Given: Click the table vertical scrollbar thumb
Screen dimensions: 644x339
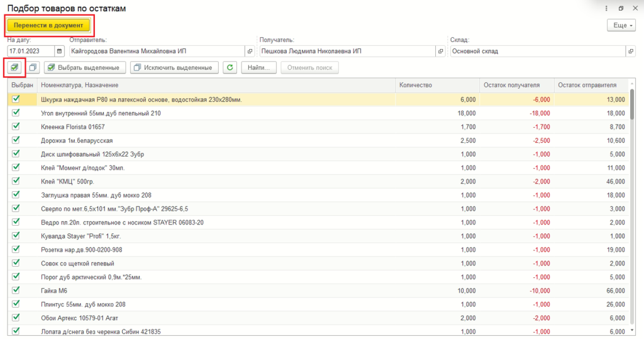Looking at the screenshot, I should [632, 104].
